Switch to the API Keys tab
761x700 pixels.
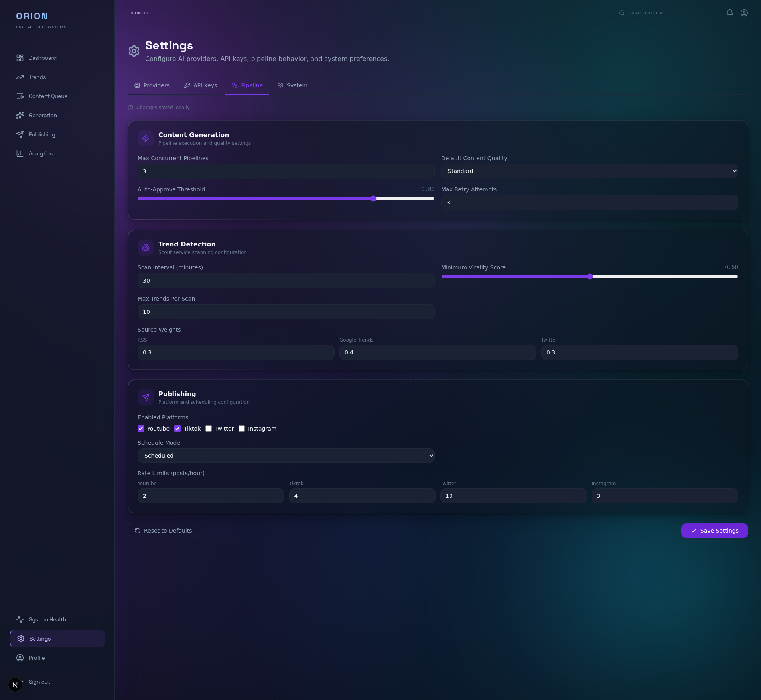point(200,85)
